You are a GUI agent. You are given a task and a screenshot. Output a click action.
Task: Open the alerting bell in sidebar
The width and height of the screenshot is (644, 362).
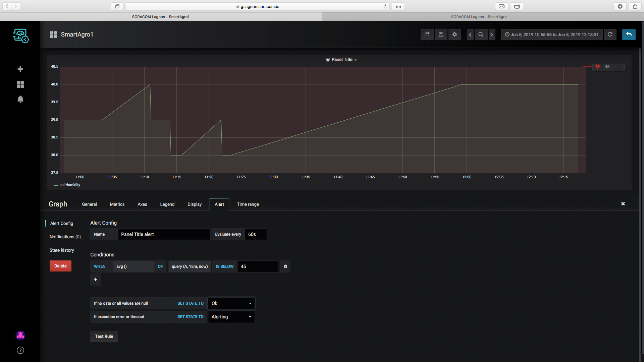20,99
